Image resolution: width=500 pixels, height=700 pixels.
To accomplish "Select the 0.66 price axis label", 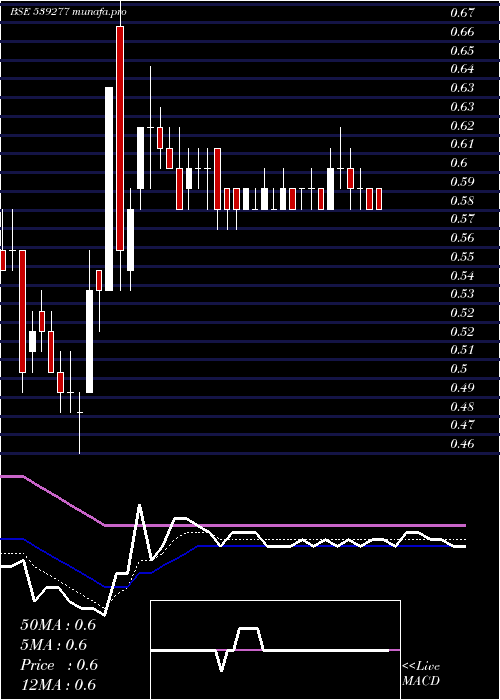I will tap(462, 32).
